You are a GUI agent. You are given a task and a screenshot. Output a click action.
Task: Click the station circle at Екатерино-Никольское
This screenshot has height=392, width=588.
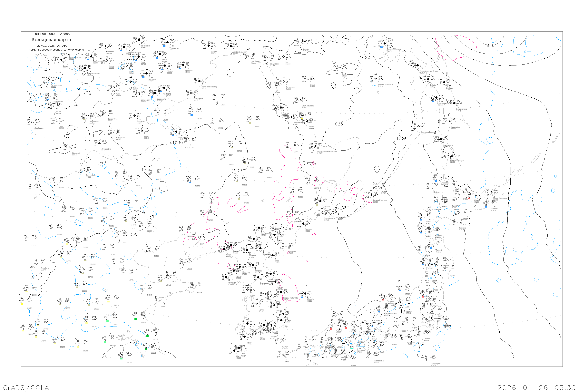point(315,146)
